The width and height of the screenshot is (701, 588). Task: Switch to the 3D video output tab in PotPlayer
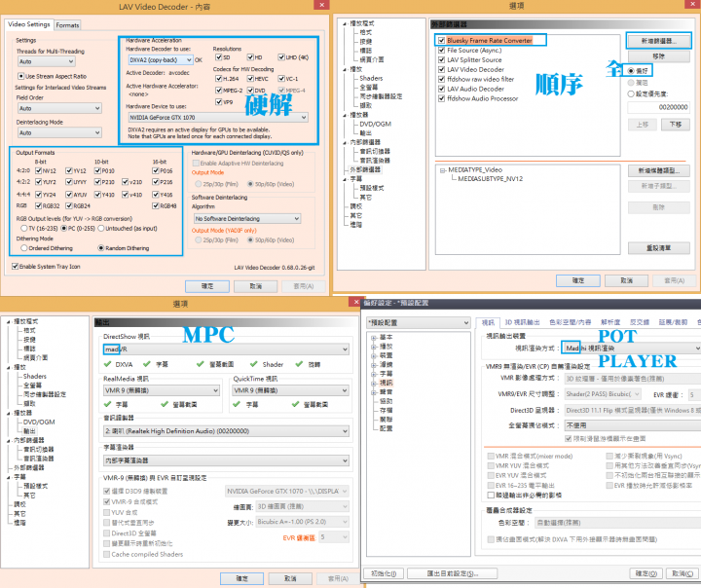[522, 322]
